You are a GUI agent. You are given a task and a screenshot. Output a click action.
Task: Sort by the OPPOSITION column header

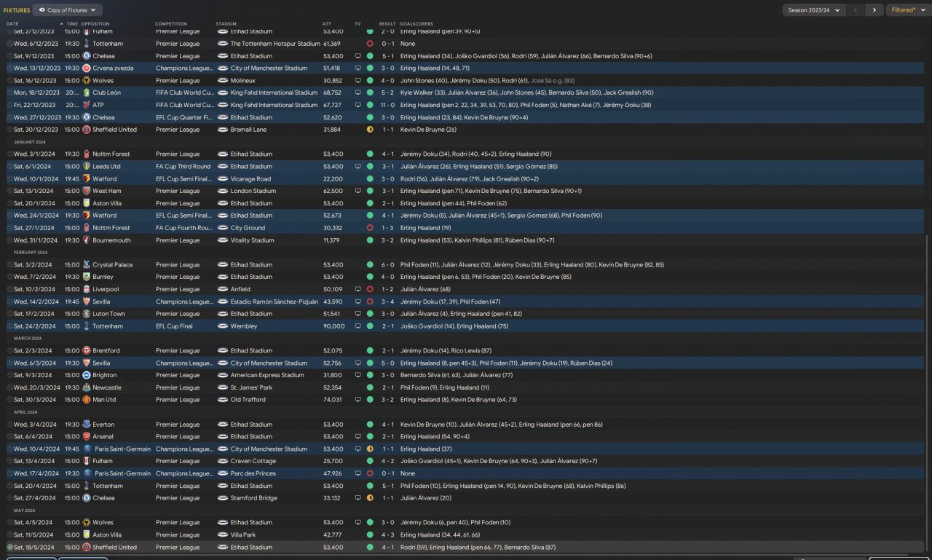[x=95, y=24]
